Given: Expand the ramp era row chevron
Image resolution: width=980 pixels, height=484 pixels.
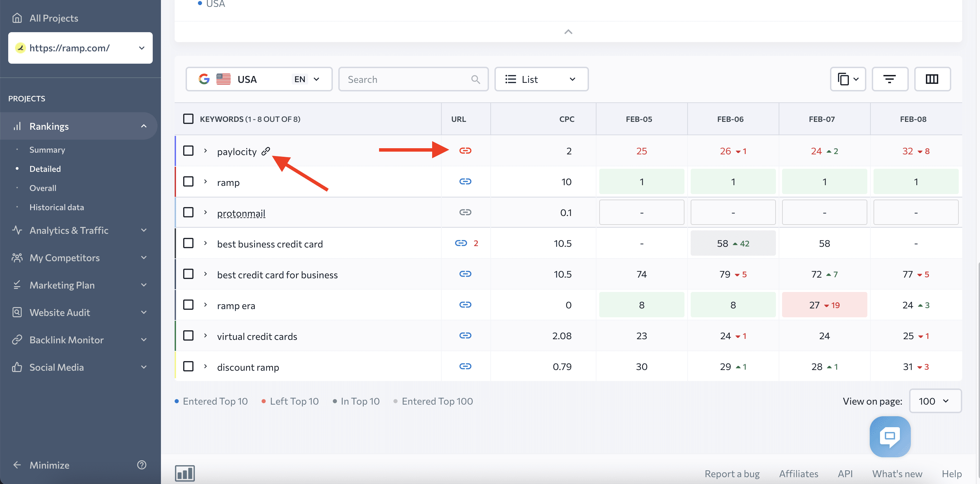Looking at the screenshot, I should tap(205, 305).
